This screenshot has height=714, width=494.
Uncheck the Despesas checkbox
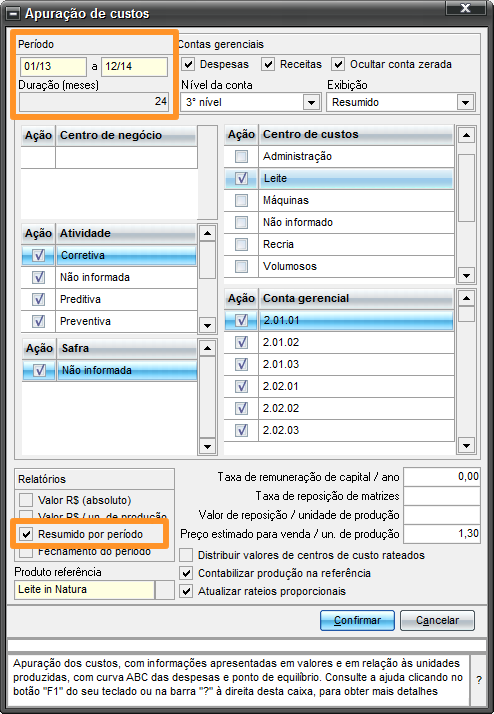(x=188, y=64)
